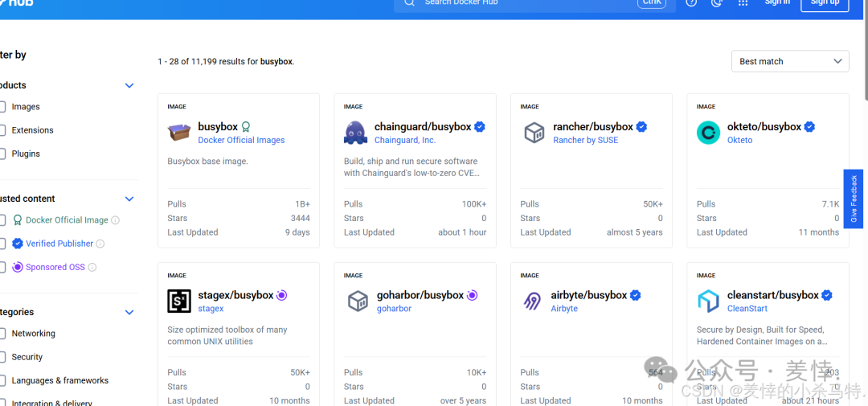Click info icon beside Docker Official Image filter
868x406 pixels.
pos(115,220)
